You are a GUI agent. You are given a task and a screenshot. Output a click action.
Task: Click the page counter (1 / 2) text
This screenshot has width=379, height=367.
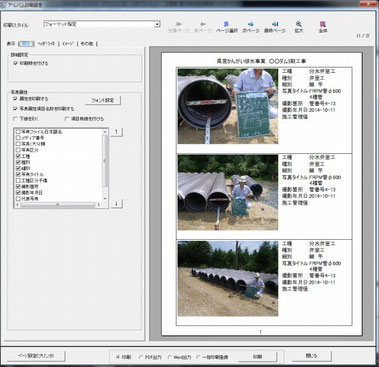point(363,35)
